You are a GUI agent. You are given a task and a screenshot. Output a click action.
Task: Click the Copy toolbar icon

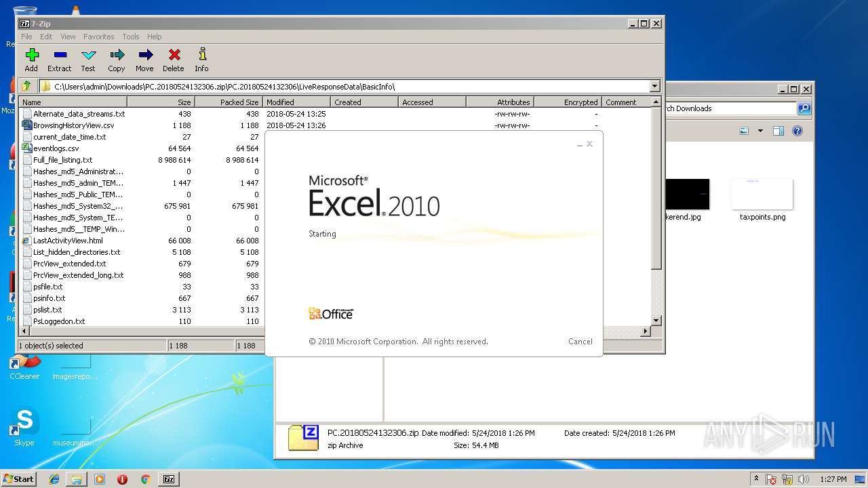click(x=117, y=60)
